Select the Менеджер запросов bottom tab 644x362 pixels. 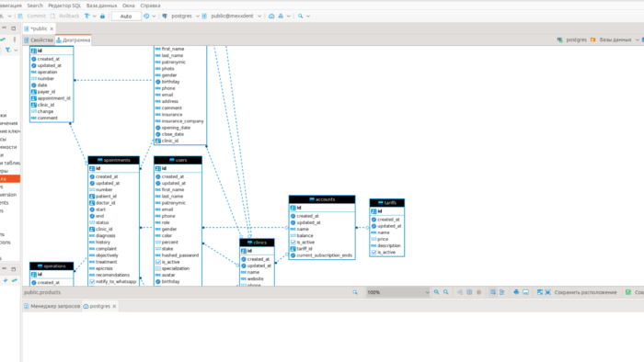pyautogui.click(x=52, y=306)
